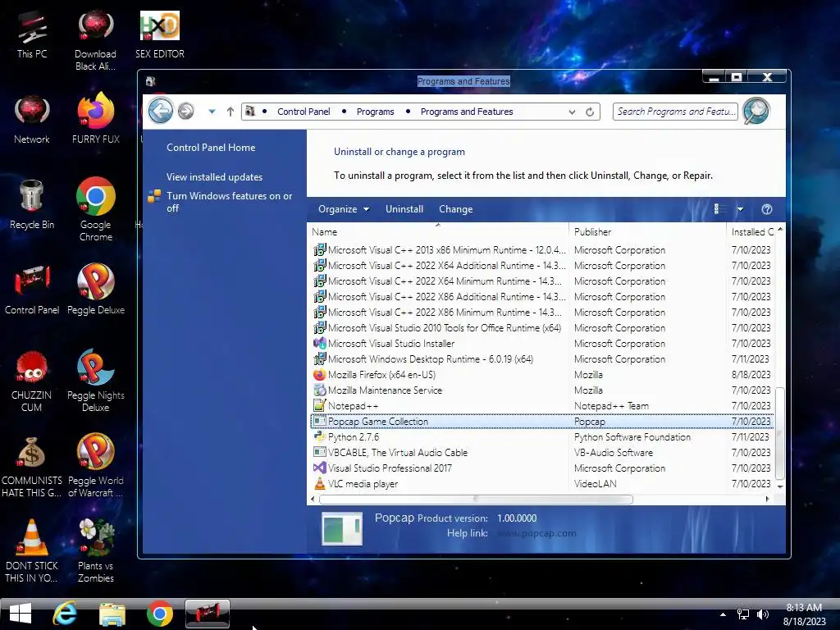Screen dimensions: 840x630
Task: Launch the CHUZZIN CUM desktop shortcut
Action: (x=32, y=381)
